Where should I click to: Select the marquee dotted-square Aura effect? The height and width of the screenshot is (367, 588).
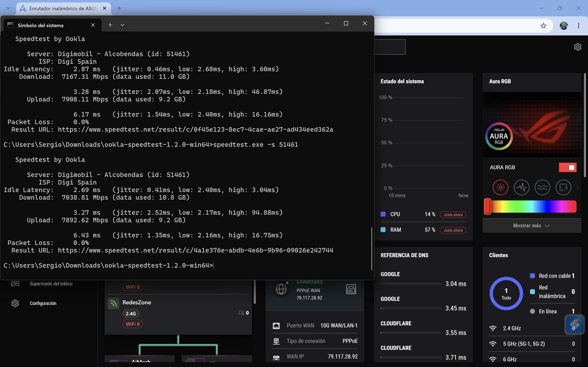pyautogui.click(x=563, y=187)
